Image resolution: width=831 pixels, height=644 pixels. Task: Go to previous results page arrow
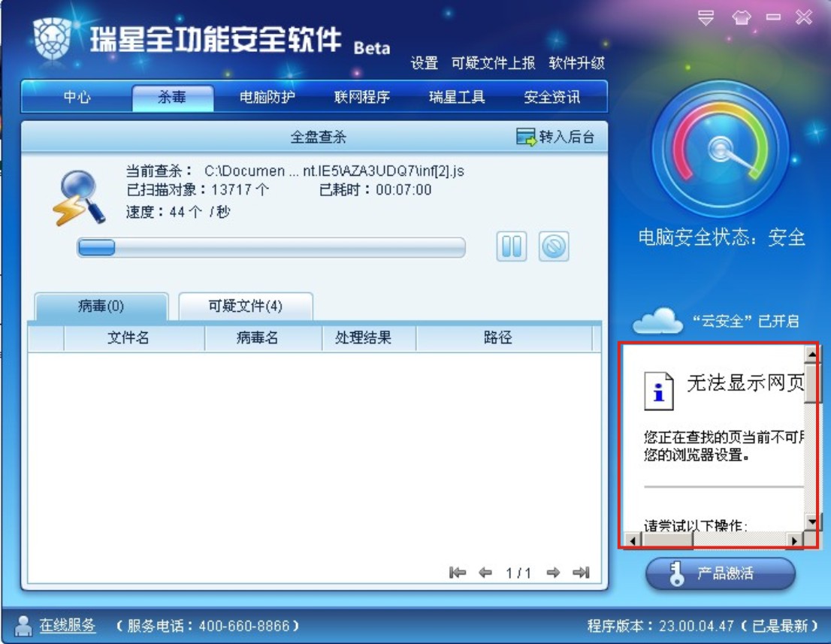point(485,573)
